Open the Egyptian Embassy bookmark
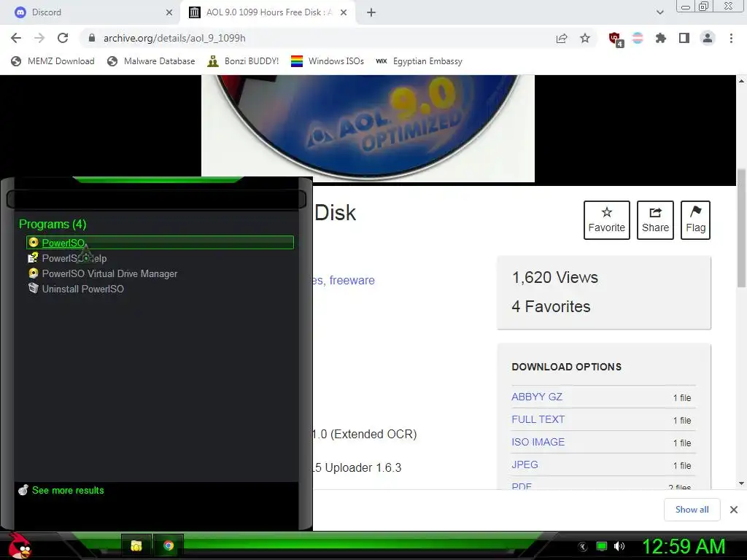 coord(419,61)
